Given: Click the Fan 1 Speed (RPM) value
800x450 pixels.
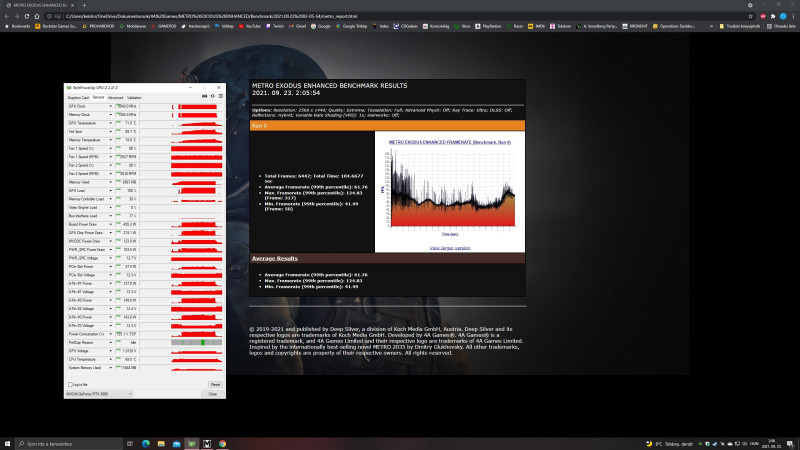Looking at the screenshot, I should (126, 157).
